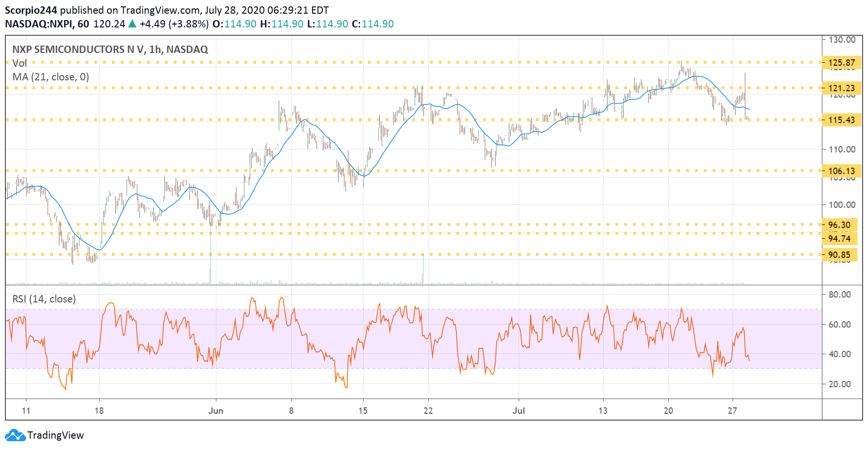Select the 80.00 RSI axis value
868x450 pixels.
click(840, 295)
